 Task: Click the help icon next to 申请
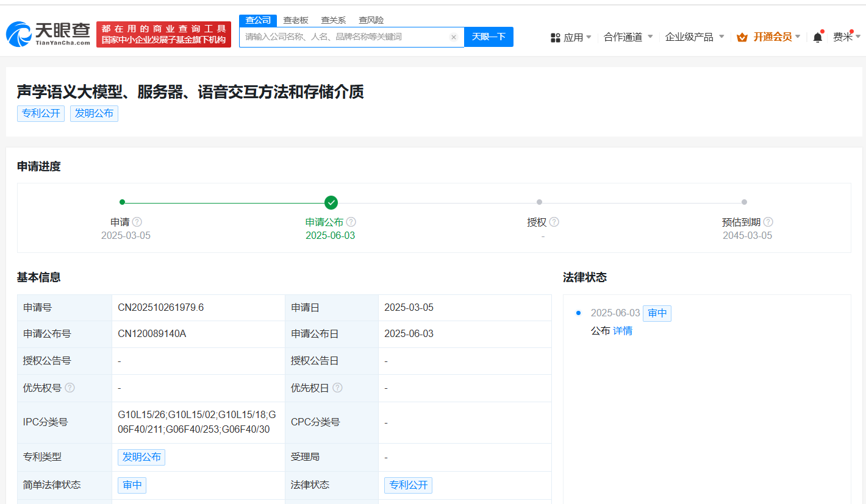click(137, 222)
